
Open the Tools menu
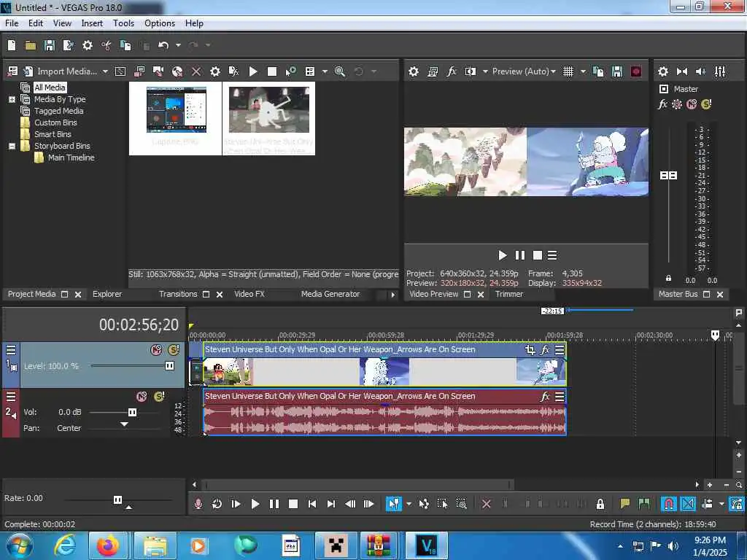[123, 23]
